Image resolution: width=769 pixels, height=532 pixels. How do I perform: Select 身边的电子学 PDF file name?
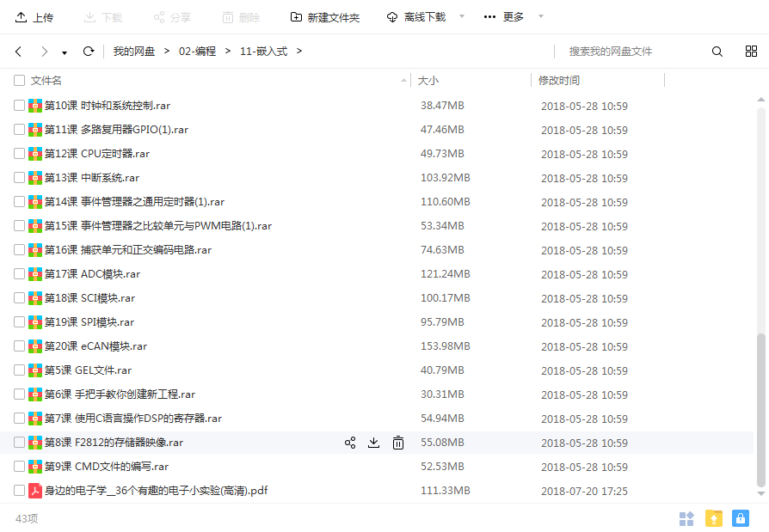(x=156, y=491)
